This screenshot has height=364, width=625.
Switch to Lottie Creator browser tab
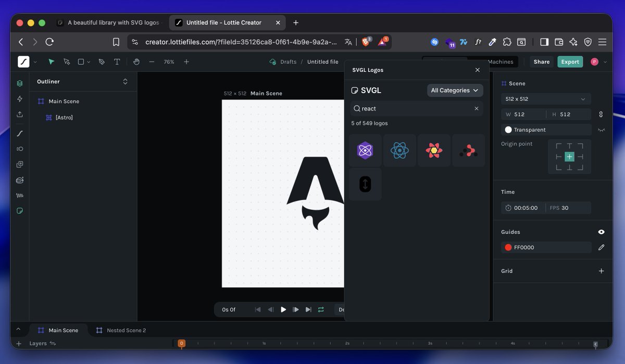point(228,23)
